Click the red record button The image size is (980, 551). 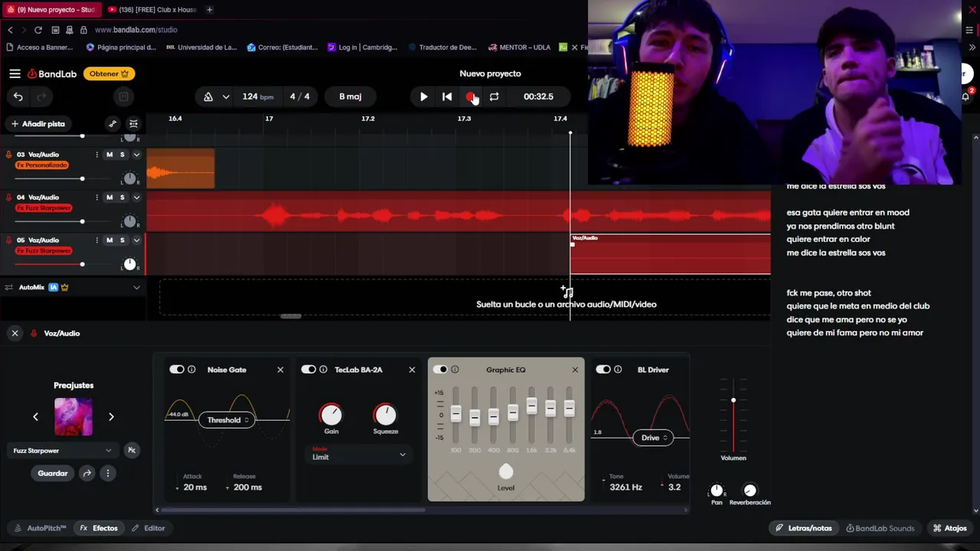tap(471, 96)
